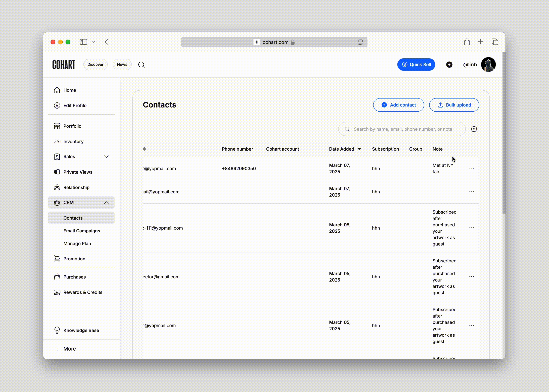Image resolution: width=549 pixels, height=392 pixels.
Task: Open the search magnifier in header
Action: coord(141,65)
